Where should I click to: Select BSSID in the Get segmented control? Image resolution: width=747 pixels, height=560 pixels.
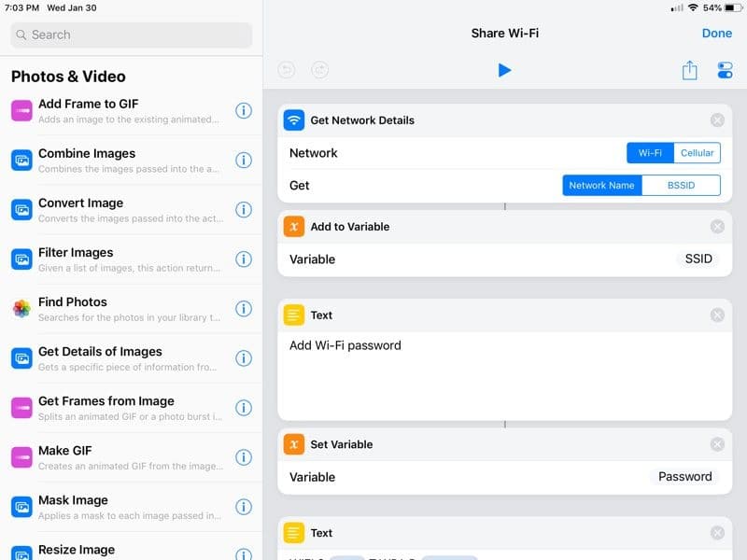coord(682,185)
